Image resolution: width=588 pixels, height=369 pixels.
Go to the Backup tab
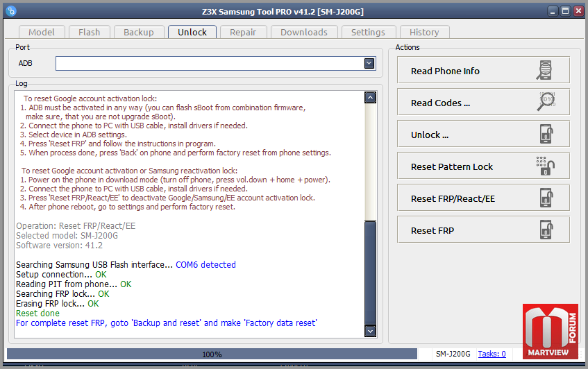pyautogui.click(x=139, y=32)
